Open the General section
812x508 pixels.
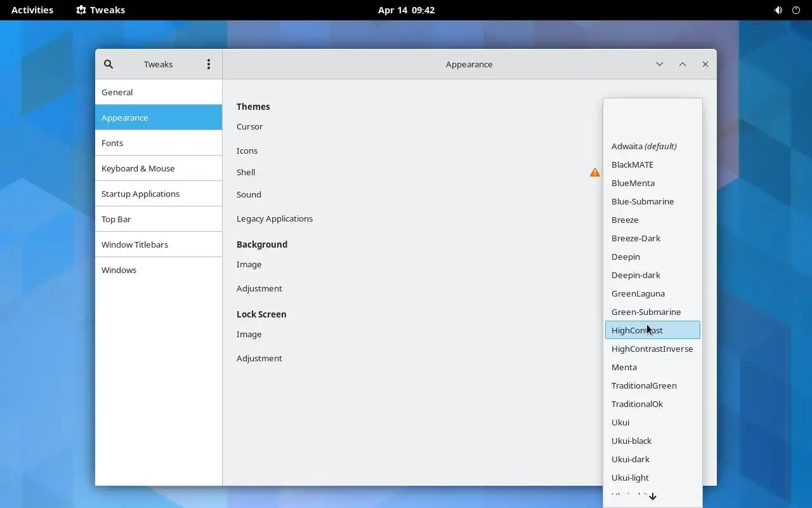[x=159, y=92]
